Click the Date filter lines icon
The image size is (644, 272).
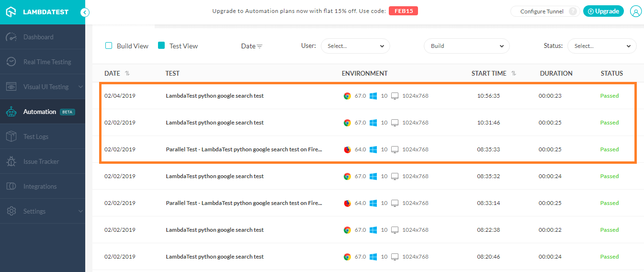(260, 46)
